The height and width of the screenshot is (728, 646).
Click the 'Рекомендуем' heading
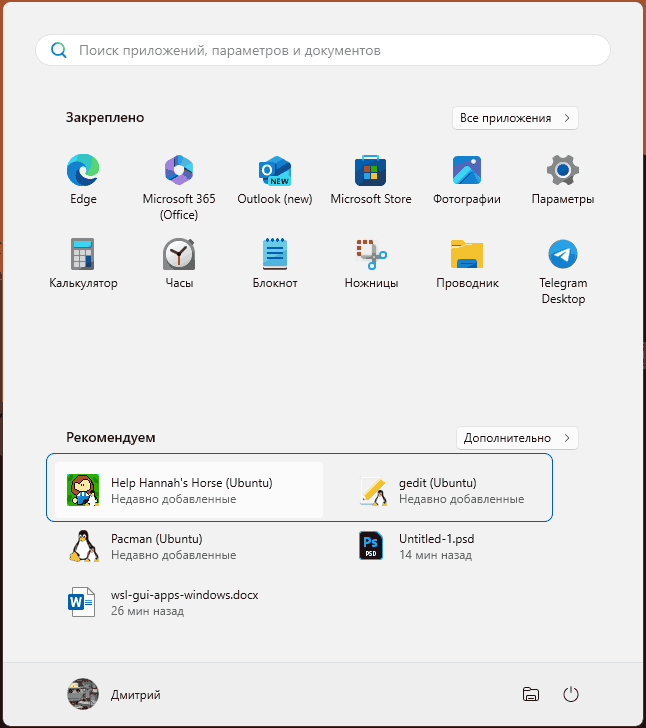coord(111,437)
